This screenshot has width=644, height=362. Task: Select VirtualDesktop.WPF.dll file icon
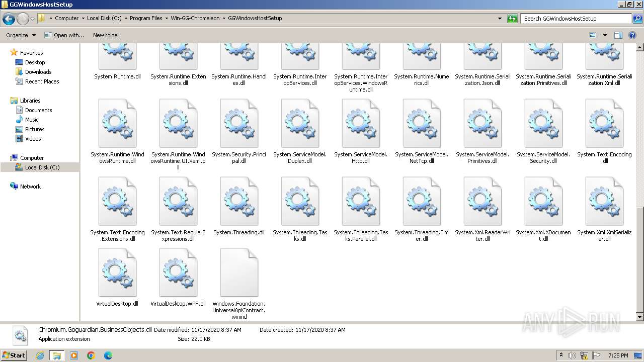coord(178,273)
